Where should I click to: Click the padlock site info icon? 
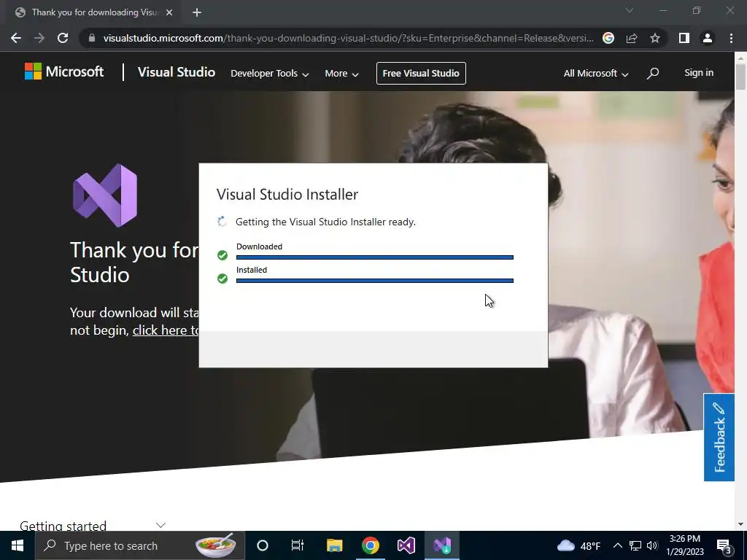click(x=92, y=38)
